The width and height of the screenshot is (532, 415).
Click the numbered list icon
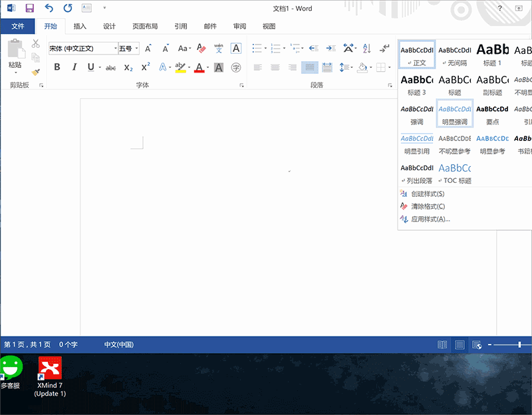[x=276, y=48]
